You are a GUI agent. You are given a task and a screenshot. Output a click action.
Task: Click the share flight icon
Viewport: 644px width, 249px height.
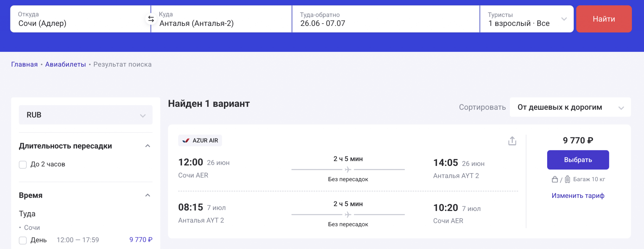point(512,141)
